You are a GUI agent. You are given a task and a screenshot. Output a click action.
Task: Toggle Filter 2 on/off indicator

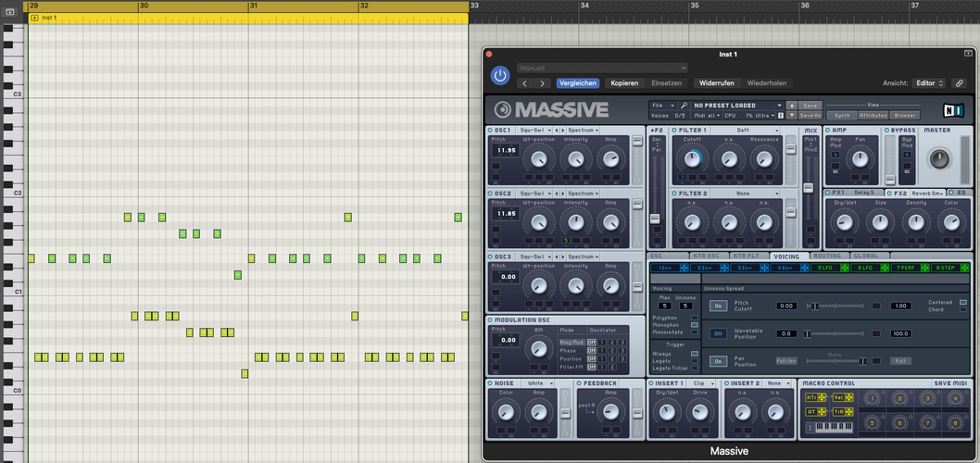674,194
